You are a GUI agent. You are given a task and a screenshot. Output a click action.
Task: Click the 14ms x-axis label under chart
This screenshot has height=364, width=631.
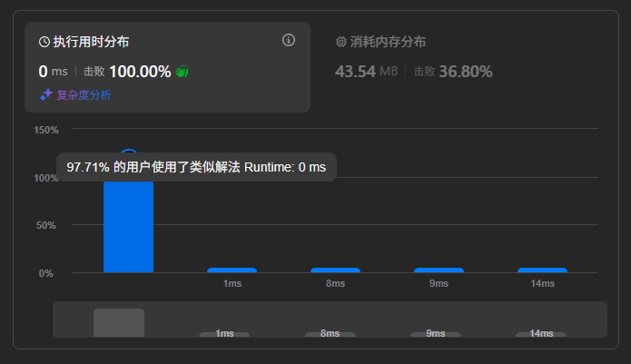(x=542, y=283)
